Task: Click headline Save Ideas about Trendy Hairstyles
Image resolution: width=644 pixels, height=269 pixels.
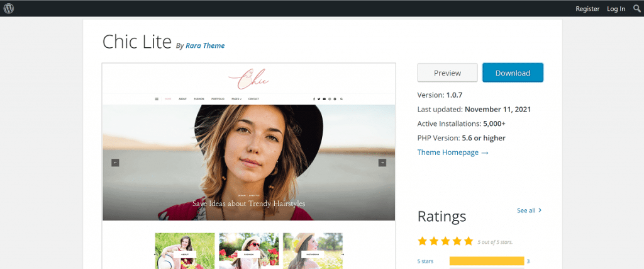Action: click(x=249, y=203)
